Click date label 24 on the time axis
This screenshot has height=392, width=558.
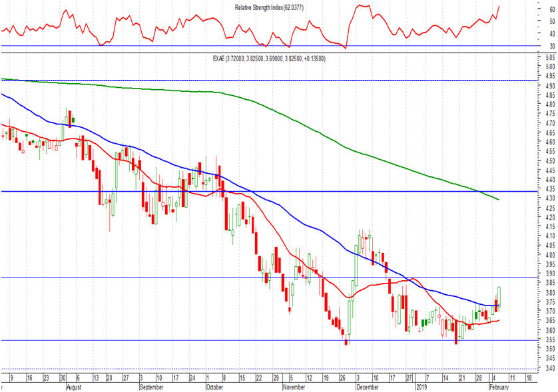(192, 378)
